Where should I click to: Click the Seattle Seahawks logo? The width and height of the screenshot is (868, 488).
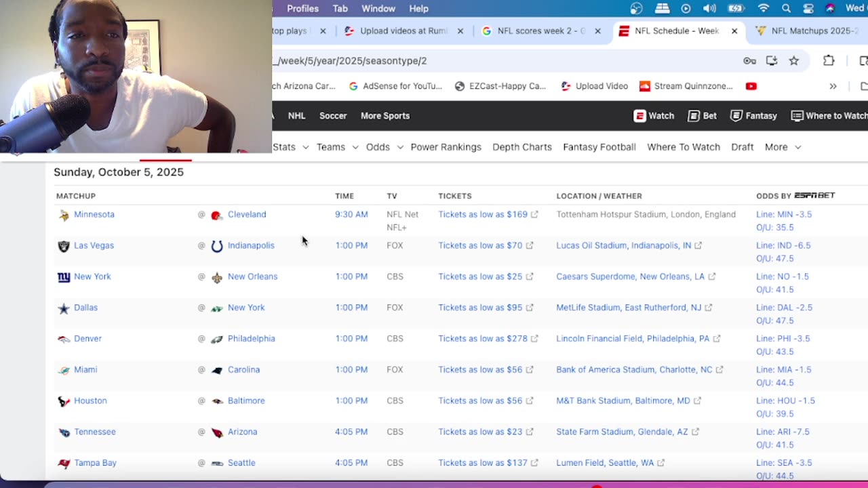pyautogui.click(x=217, y=464)
